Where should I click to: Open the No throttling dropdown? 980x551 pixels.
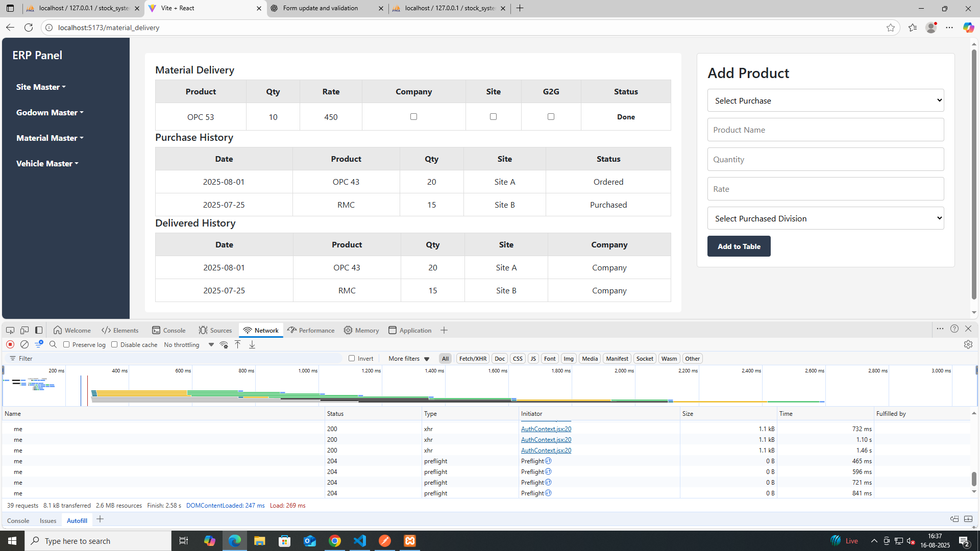(189, 344)
